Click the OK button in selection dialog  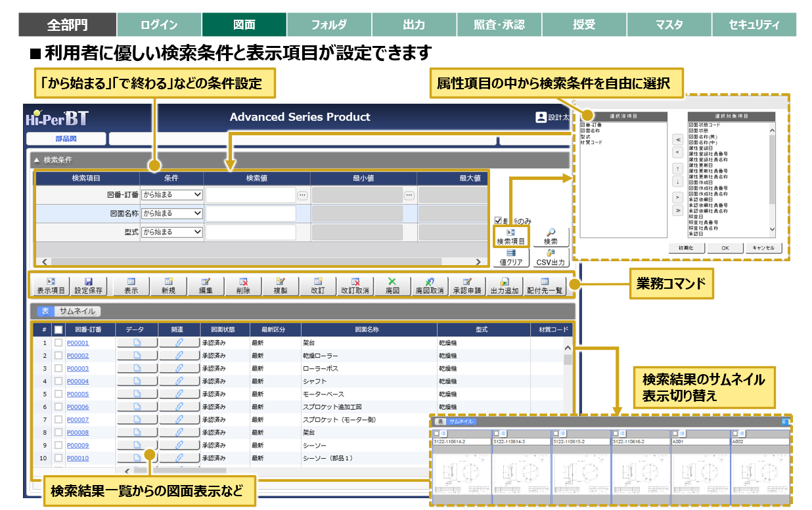tap(725, 248)
